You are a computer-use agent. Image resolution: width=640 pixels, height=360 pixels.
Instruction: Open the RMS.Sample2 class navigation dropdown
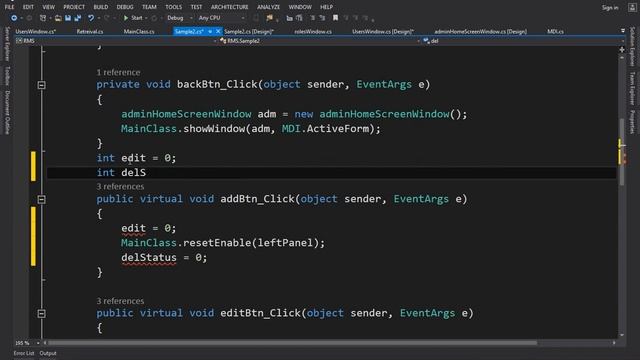(320, 41)
